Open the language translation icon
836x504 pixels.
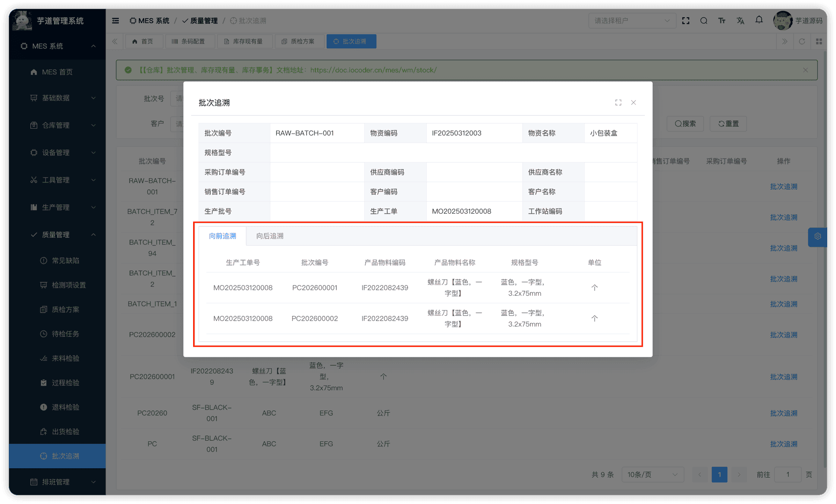(740, 21)
